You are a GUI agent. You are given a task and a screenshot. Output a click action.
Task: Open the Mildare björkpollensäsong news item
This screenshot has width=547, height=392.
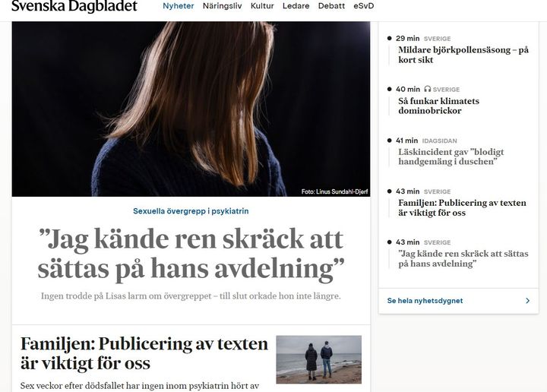coord(463,55)
